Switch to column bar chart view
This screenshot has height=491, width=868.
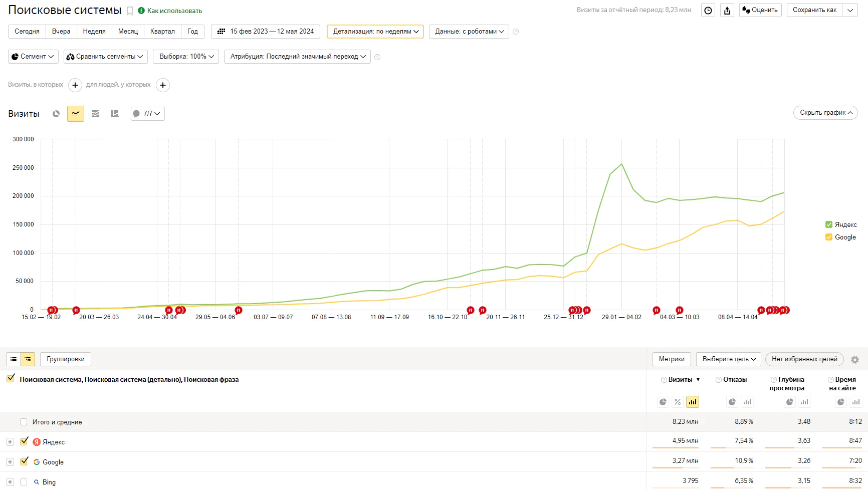[115, 114]
